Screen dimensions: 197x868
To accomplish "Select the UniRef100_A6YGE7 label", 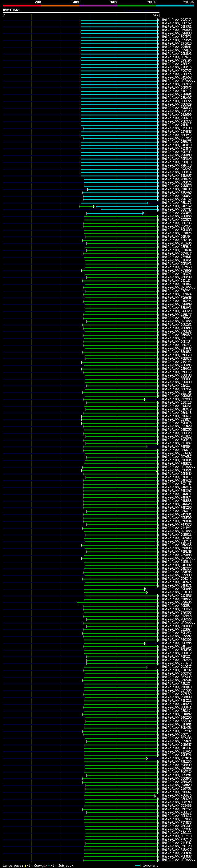I will (176, 57).
